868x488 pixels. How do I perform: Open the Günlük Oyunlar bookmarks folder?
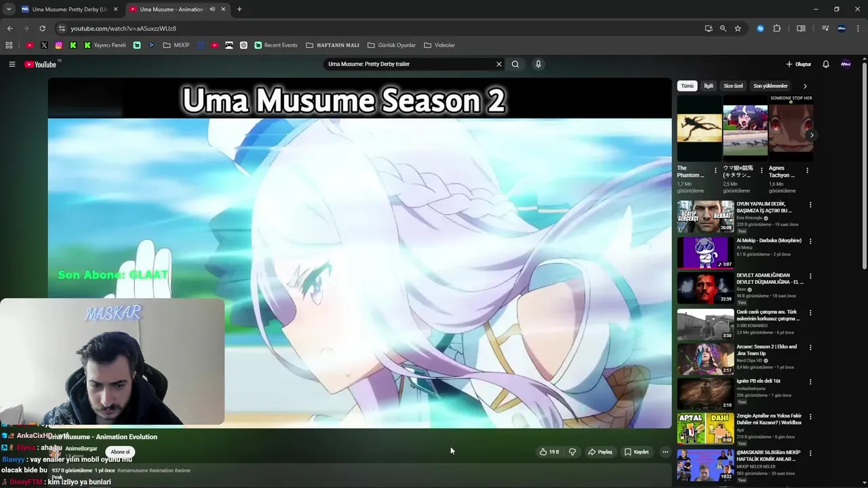coord(391,45)
